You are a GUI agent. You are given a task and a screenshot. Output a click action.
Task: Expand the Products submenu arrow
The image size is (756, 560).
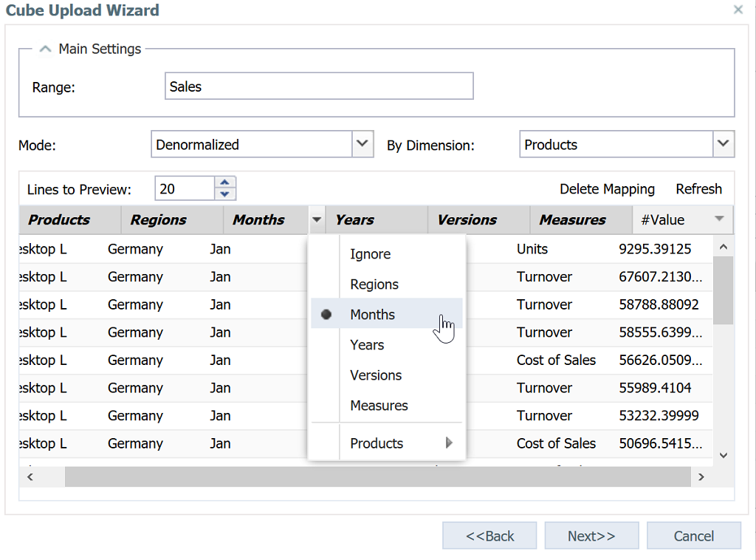click(449, 443)
